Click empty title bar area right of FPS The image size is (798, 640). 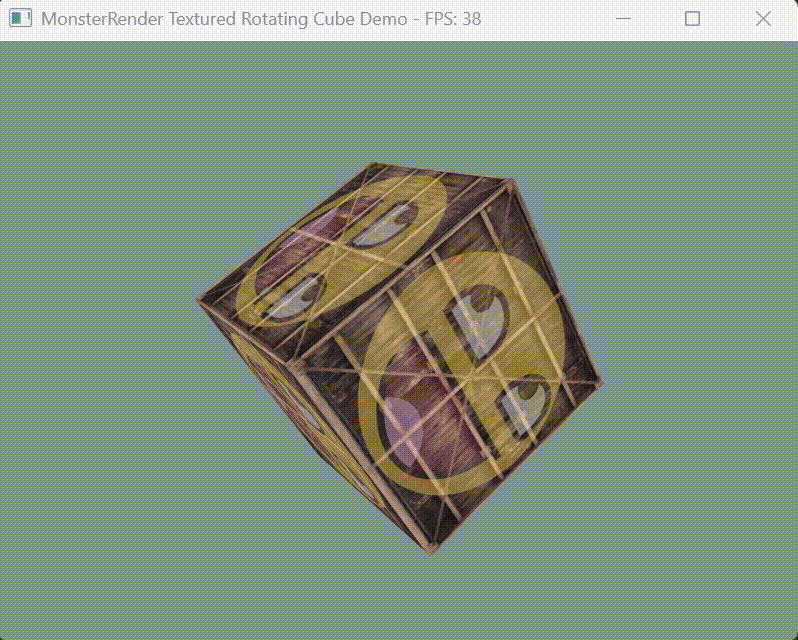tap(540, 19)
